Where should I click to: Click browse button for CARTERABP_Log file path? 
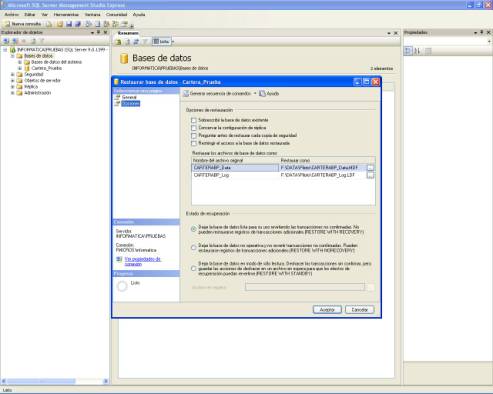coord(370,175)
